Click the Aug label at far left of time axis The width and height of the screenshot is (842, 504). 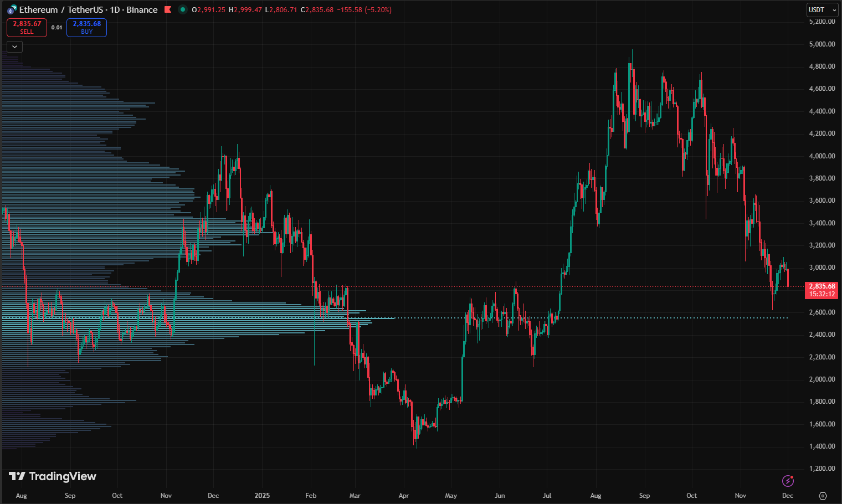pos(22,496)
